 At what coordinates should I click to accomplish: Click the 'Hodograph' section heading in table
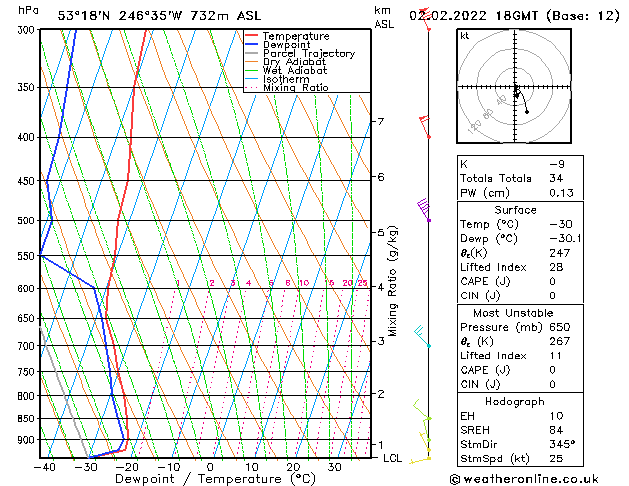pyautogui.click(x=515, y=402)
